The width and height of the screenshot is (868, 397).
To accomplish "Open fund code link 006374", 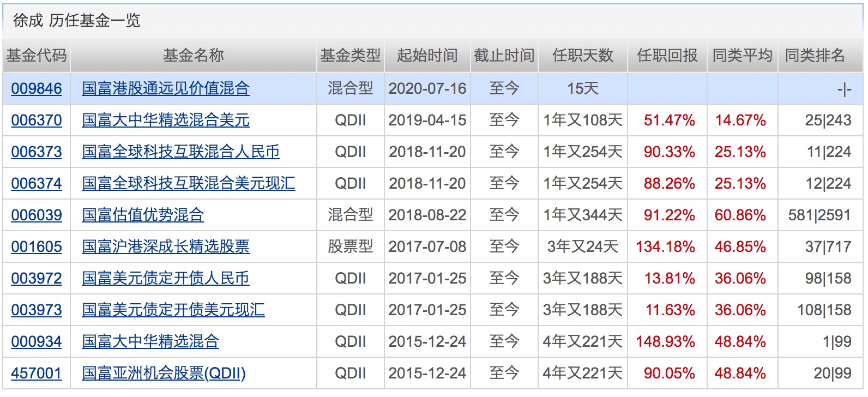I will [x=37, y=183].
